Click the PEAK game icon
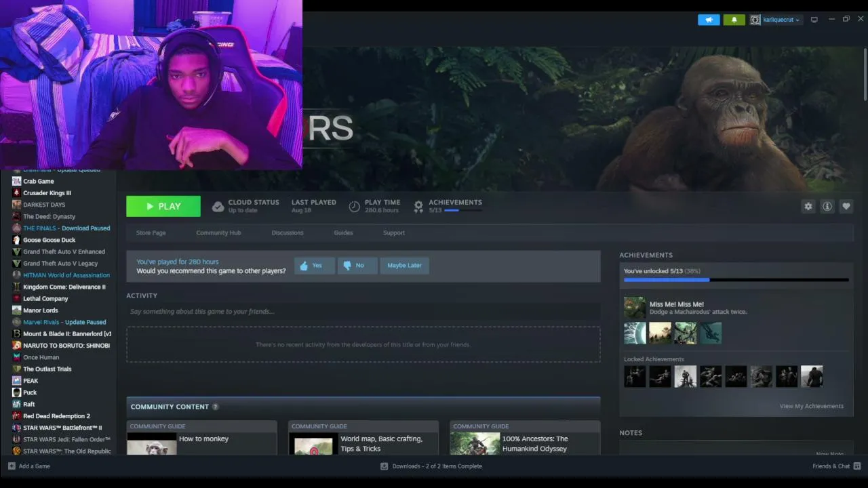 coord(16,381)
